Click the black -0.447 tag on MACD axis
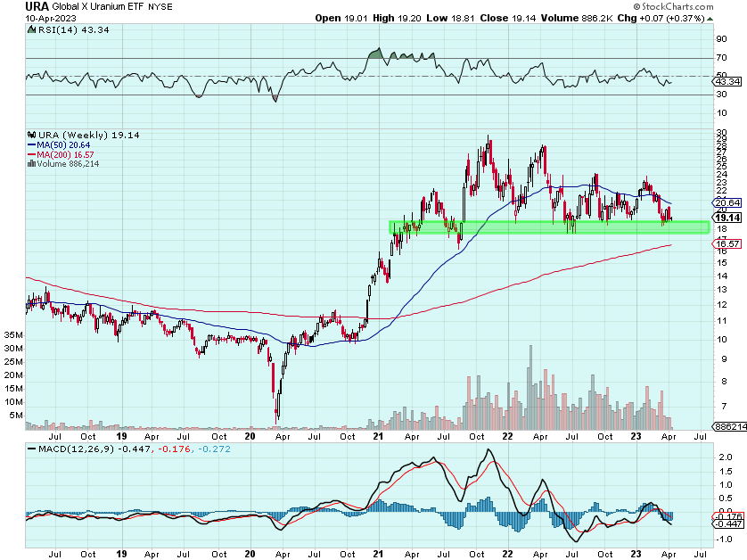 (728, 524)
